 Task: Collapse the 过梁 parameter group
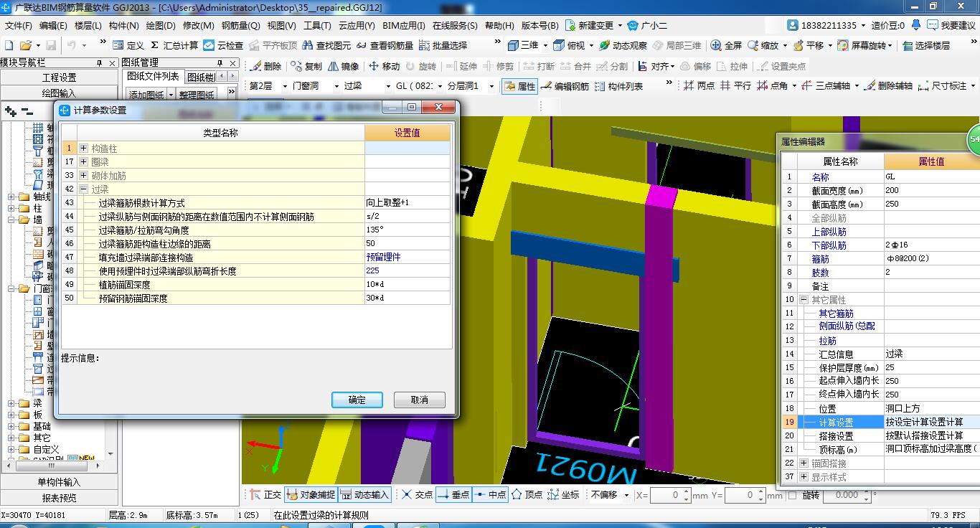[x=84, y=189]
